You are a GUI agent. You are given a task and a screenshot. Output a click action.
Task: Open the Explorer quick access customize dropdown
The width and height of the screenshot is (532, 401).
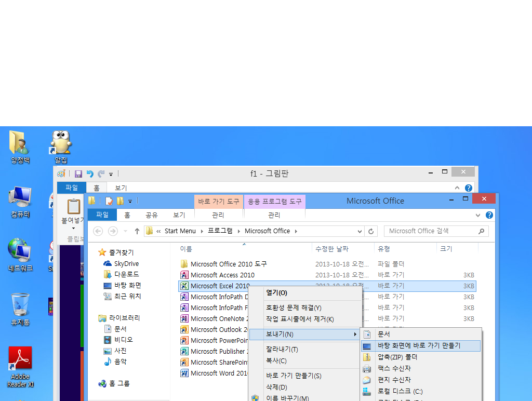point(130,202)
